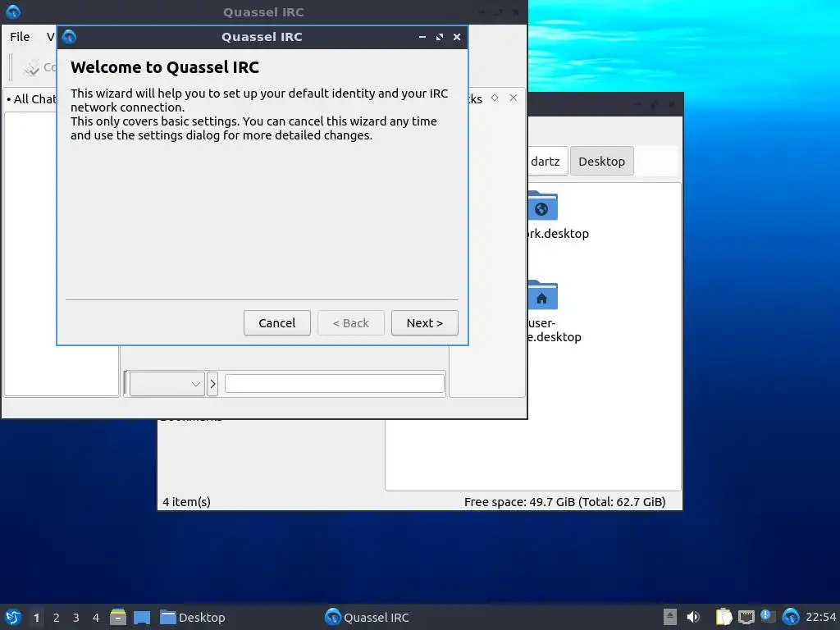Click the Quassel system tray icon
The width and height of the screenshot is (840, 630).
(790, 617)
